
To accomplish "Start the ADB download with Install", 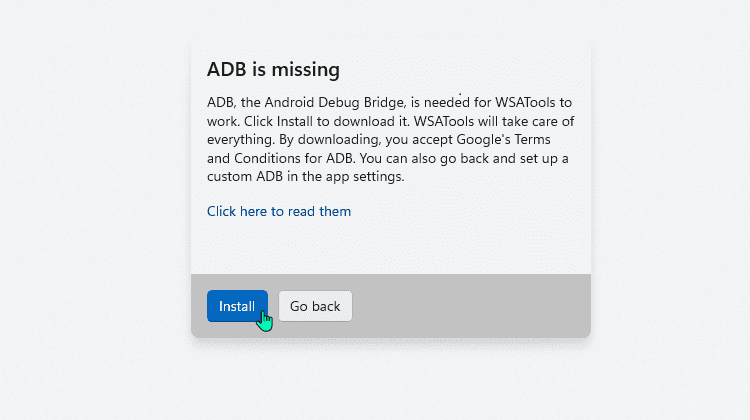I will coord(237,306).
